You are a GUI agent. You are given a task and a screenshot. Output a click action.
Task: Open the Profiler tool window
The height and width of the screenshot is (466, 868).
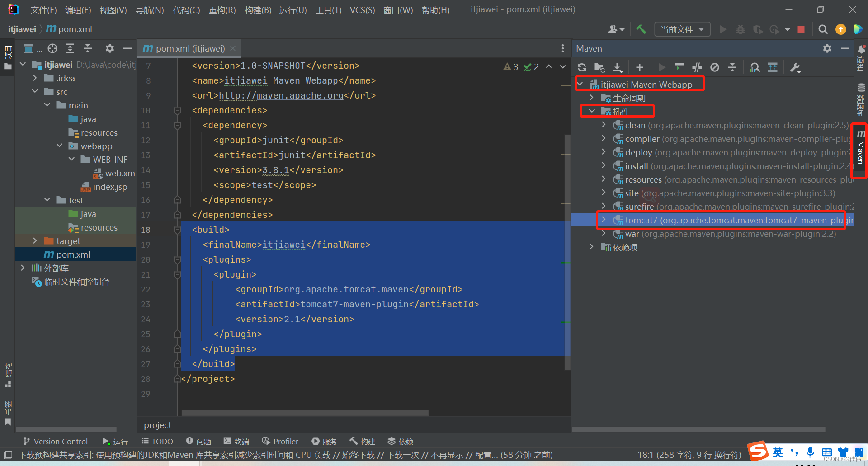pyautogui.click(x=280, y=442)
